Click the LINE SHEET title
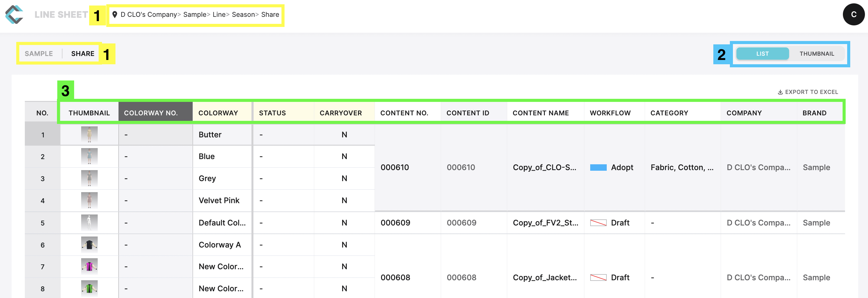 pos(61,14)
